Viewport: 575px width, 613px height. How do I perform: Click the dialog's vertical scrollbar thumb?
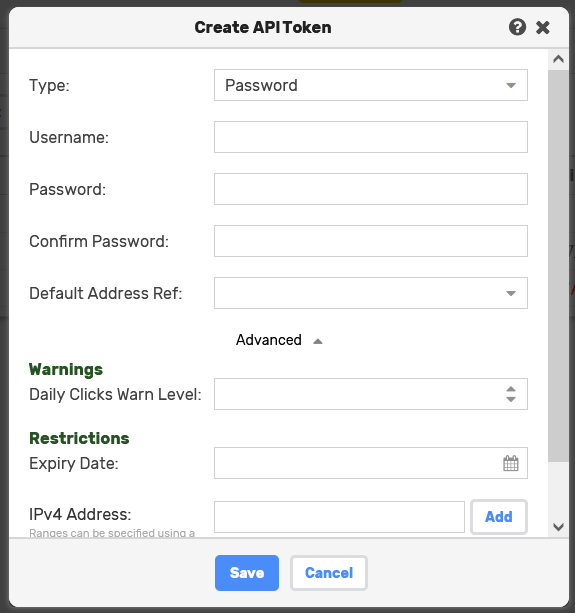click(x=558, y=266)
